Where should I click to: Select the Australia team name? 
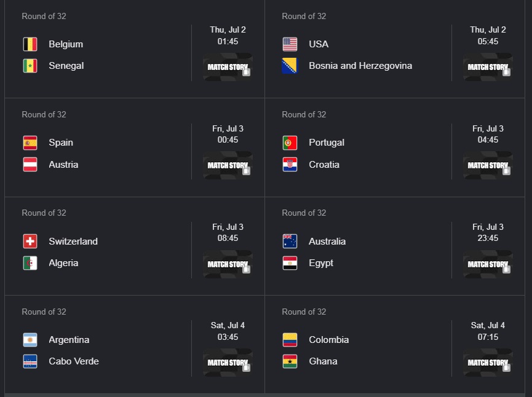(327, 242)
